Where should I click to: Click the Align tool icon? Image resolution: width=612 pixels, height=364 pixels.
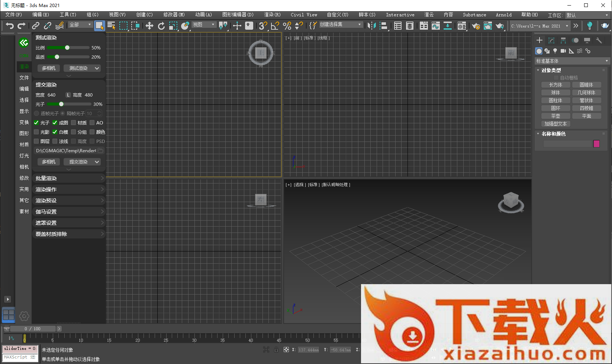tap(384, 26)
